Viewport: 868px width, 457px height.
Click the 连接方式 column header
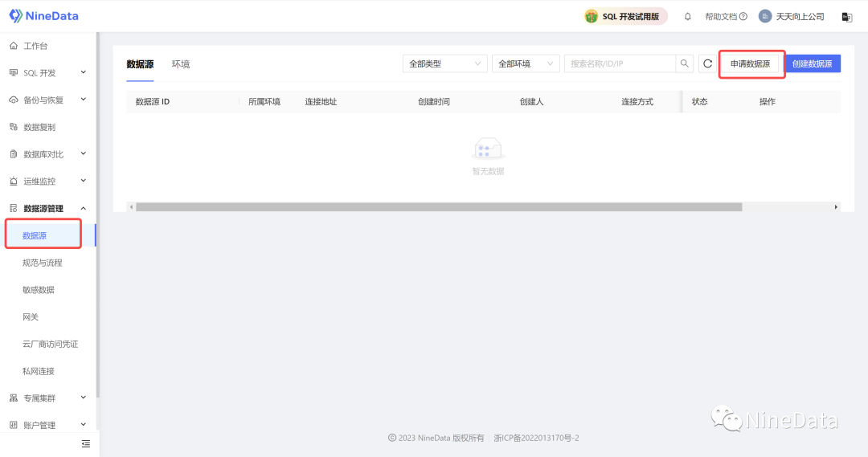click(x=637, y=102)
